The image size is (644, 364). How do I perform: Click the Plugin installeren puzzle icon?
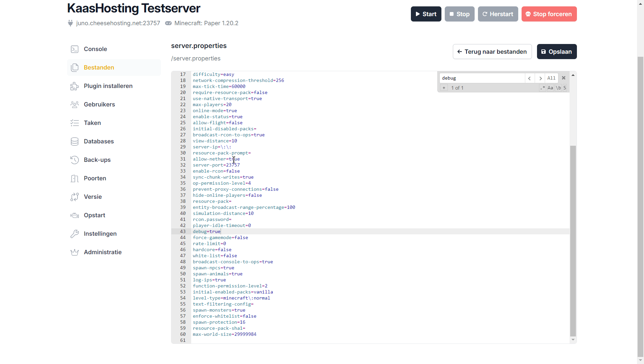(74, 86)
